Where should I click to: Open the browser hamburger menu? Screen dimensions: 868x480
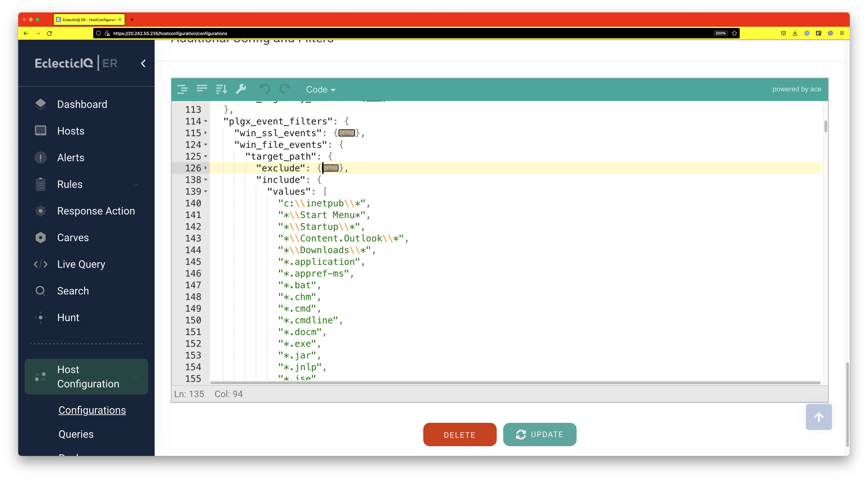pyautogui.click(x=842, y=33)
